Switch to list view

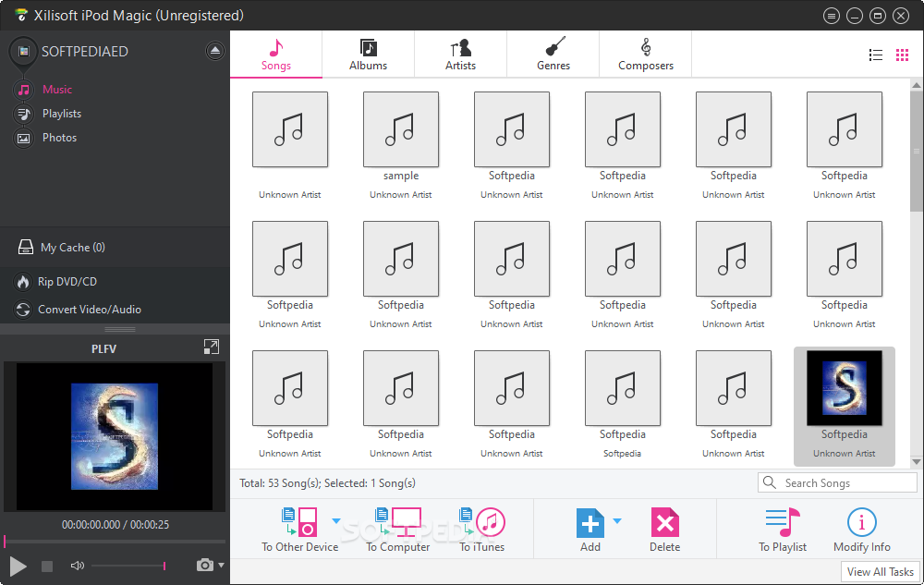pos(876,55)
